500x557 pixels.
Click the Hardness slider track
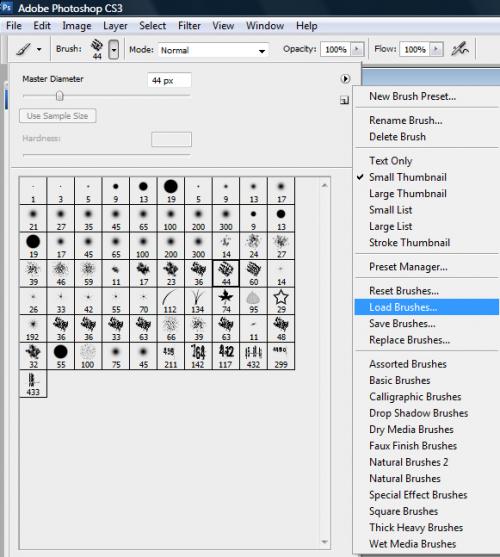(106, 155)
